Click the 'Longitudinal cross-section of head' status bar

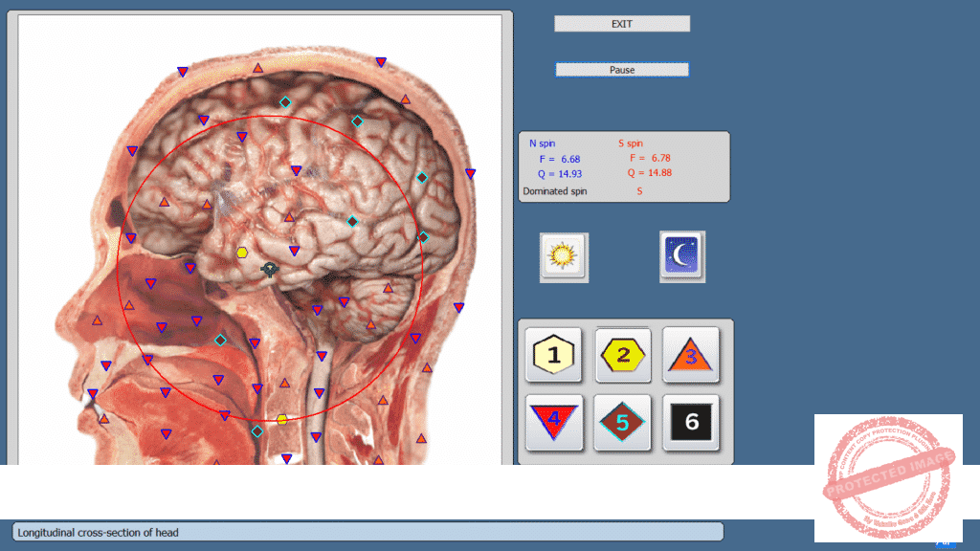[x=367, y=533]
